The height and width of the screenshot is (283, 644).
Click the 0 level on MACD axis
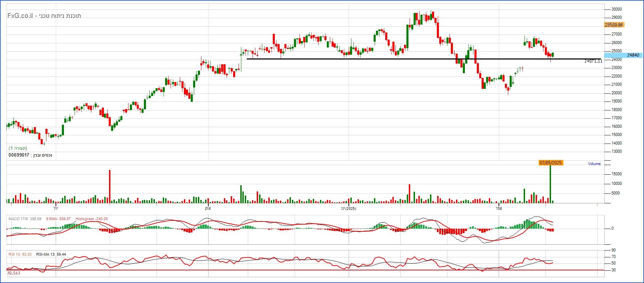click(613, 228)
